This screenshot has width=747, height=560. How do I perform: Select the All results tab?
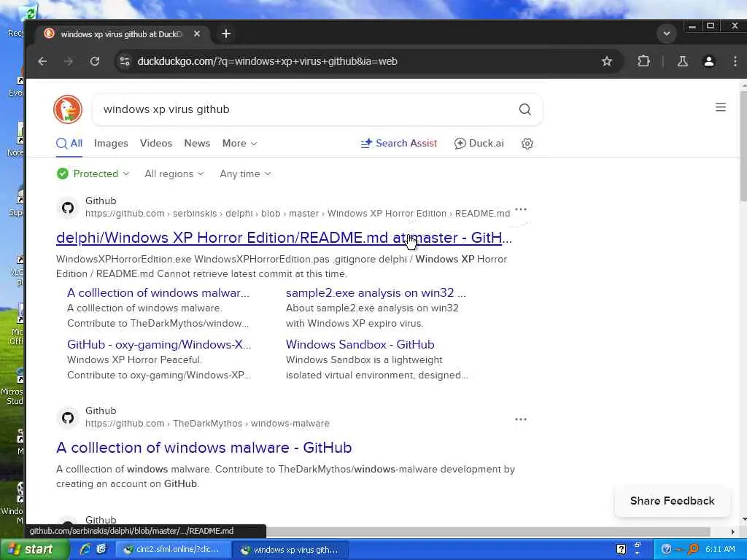tap(69, 144)
